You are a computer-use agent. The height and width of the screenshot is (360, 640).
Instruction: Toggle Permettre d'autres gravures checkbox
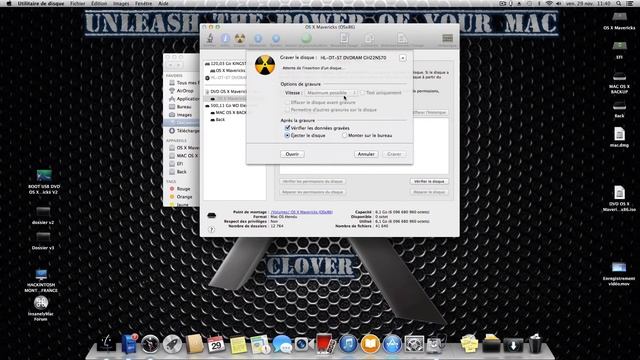(x=287, y=110)
